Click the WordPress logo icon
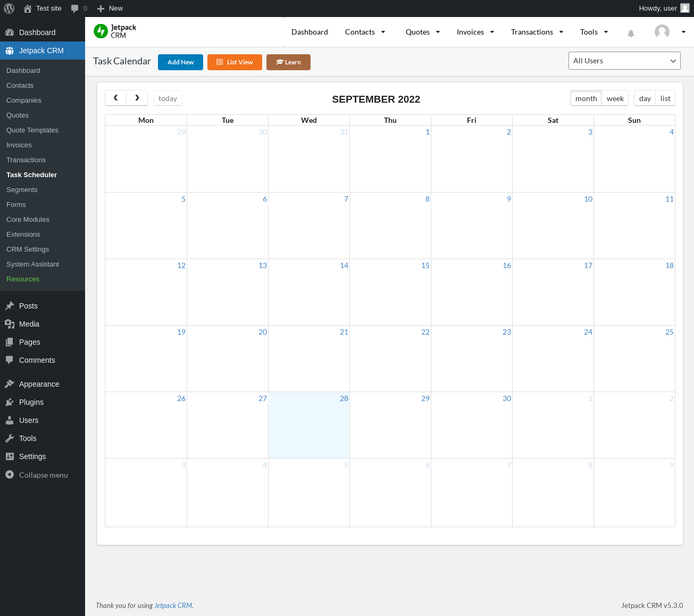This screenshot has height=616, width=694. click(9, 9)
